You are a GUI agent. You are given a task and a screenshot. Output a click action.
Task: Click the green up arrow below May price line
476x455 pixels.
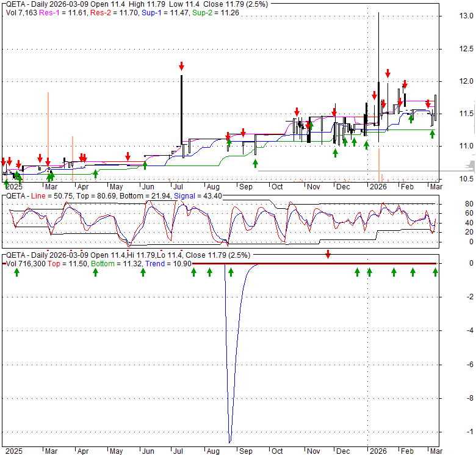[x=145, y=164]
